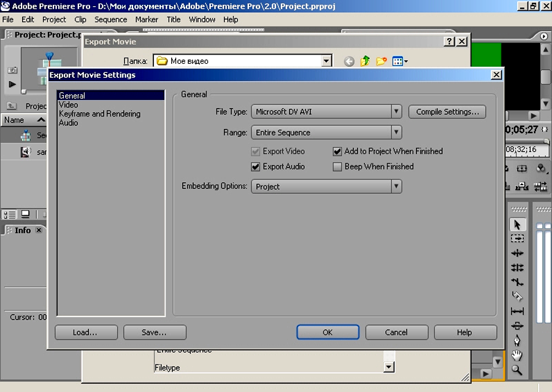Click the audio clip icon in Project list
Viewport: 552px width, 392px height.
(26, 152)
